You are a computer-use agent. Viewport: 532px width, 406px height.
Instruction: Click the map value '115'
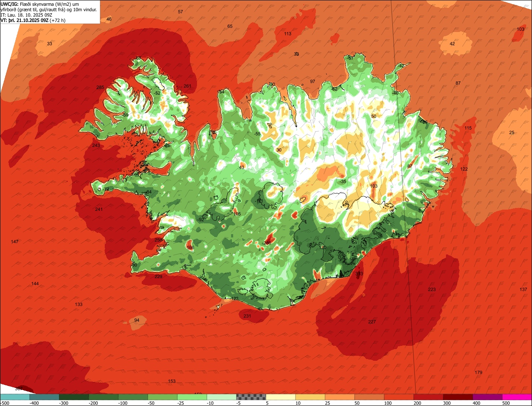[x=468, y=128]
